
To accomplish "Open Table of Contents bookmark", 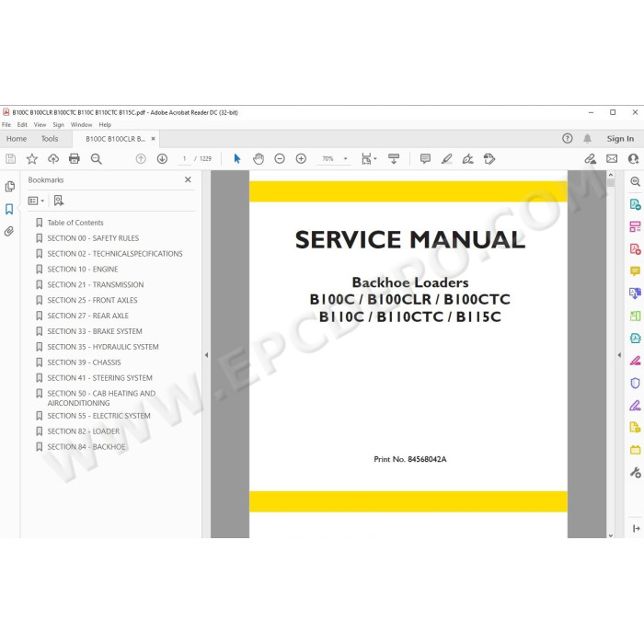I will tap(75, 223).
